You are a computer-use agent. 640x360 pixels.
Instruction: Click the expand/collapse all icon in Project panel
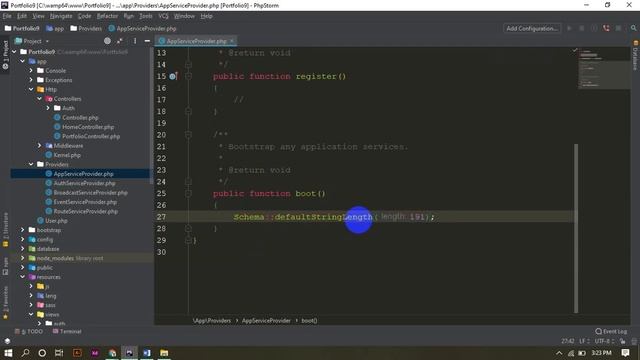pyautogui.click(x=120, y=41)
